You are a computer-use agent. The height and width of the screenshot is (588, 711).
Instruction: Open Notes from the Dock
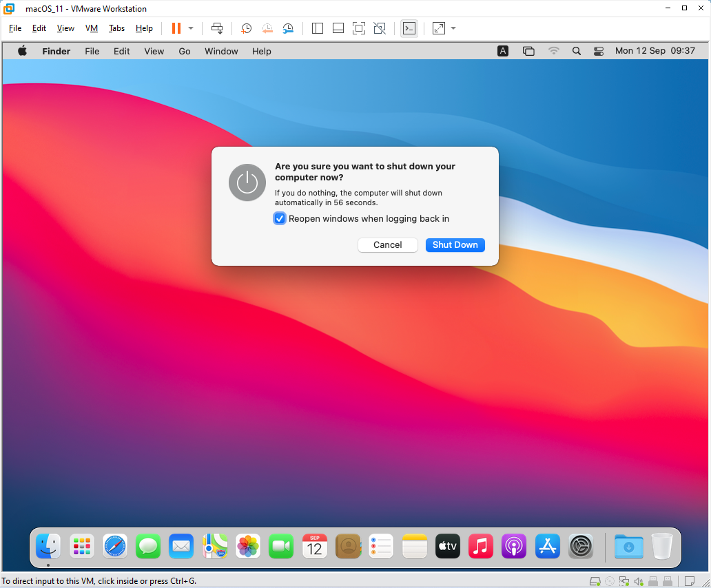415,546
